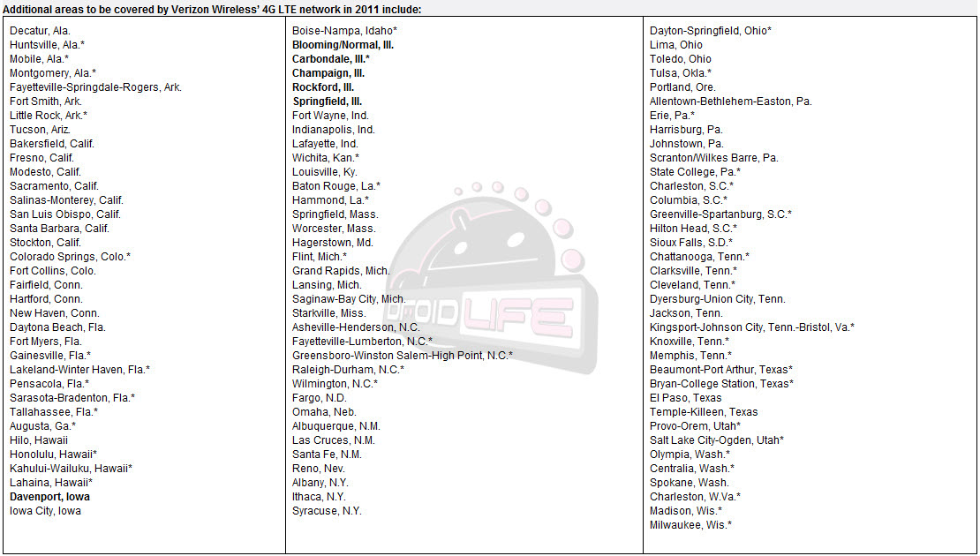Select 'El Paso, Texas' text
Image resolution: width=980 pixels, height=556 pixels.
point(686,398)
